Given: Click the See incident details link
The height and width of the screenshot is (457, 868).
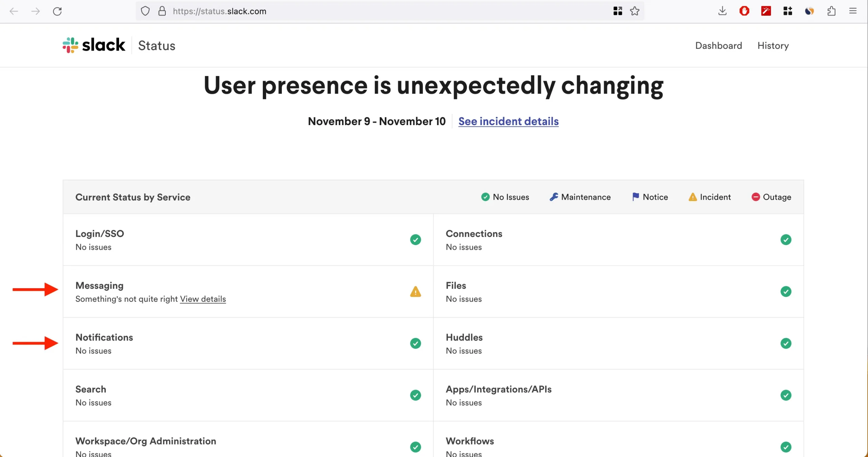Looking at the screenshot, I should pos(508,121).
